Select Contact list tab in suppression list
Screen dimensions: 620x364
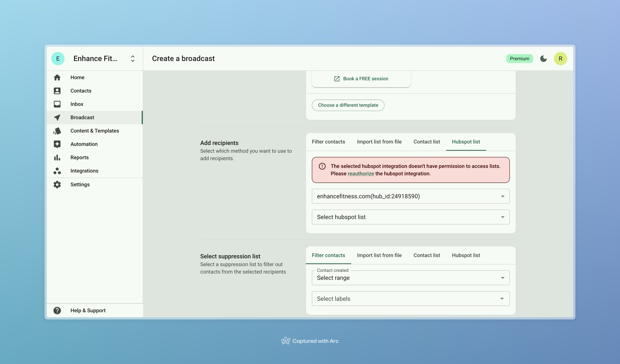[427, 255]
